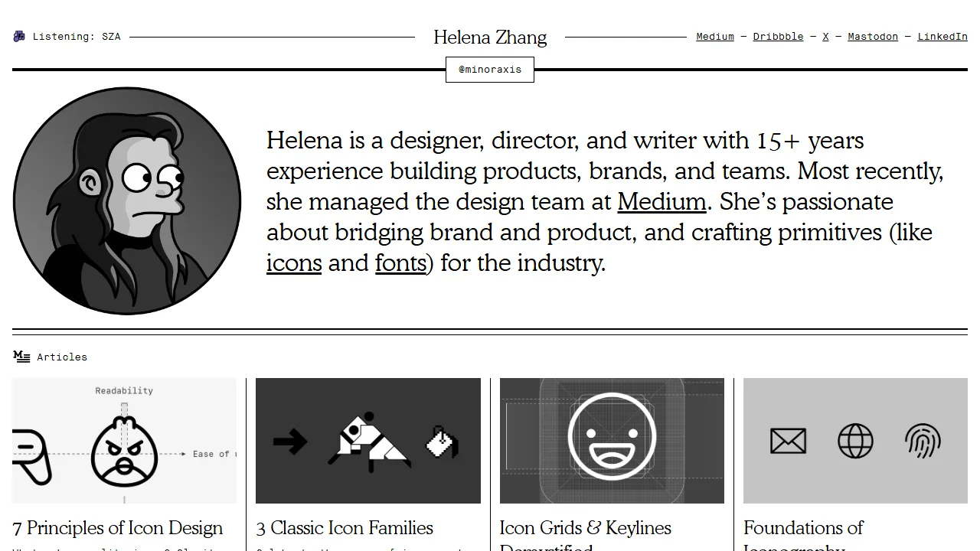The width and height of the screenshot is (980, 551).
Task: Click the fingerprint icon in the Foundations thumbnail
Action: tap(923, 441)
